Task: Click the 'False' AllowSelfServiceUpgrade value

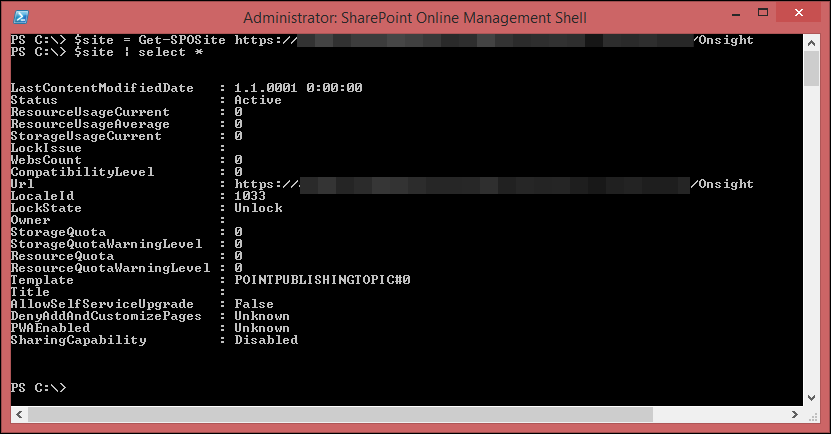Action: point(254,304)
